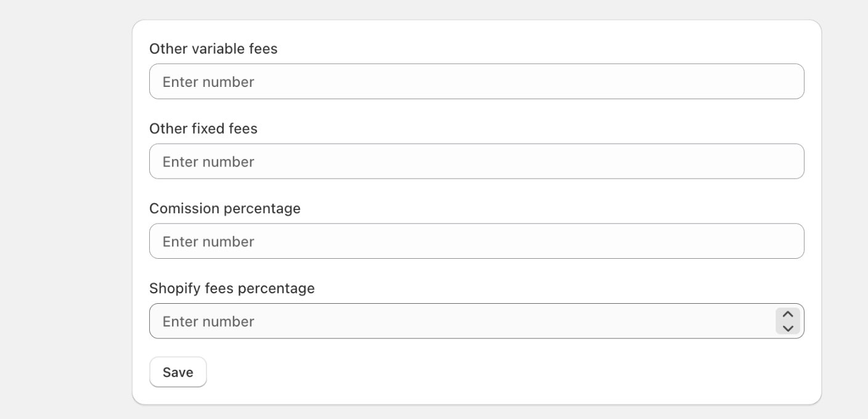
Task: Click "Enter number" placeholder under Shopify fees percentage
Action: pyautogui.click(x=208, y=321)
